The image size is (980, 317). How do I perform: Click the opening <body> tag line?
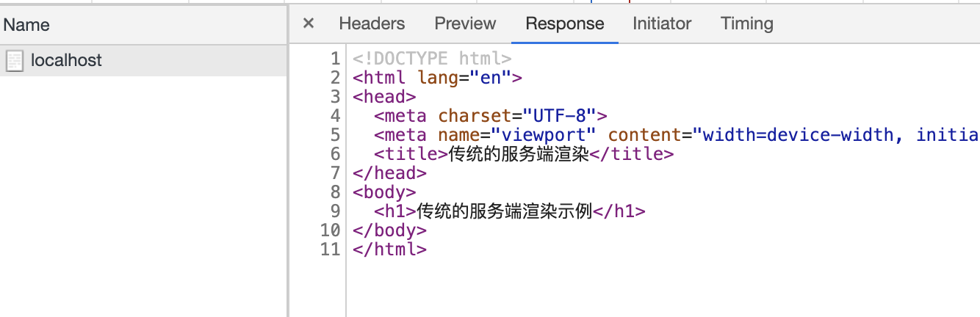[384, 192]
